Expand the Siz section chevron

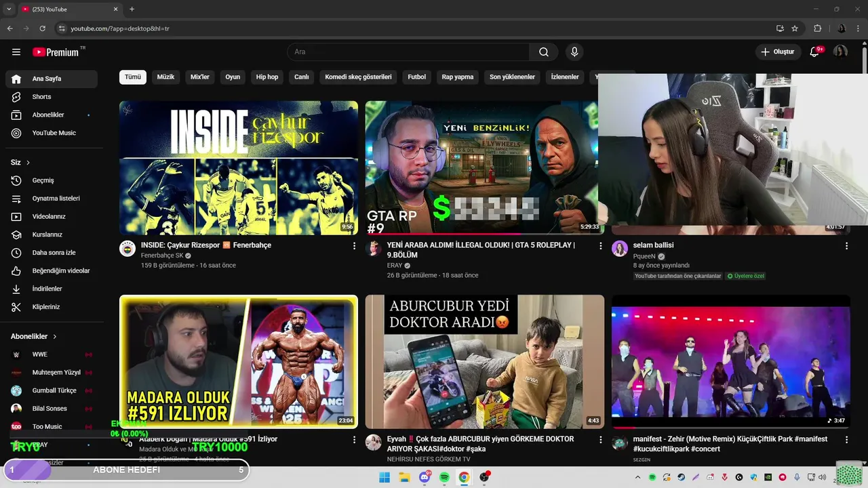coord(28,163)
